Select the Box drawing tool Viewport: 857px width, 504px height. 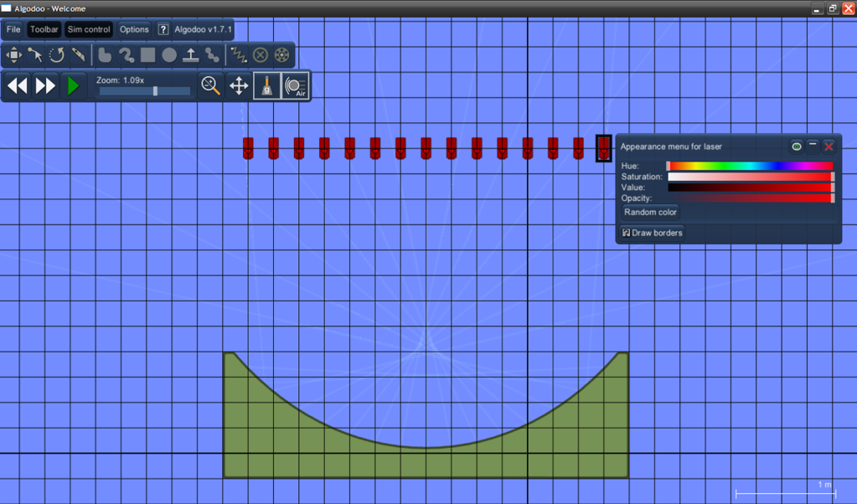[148, 55]
